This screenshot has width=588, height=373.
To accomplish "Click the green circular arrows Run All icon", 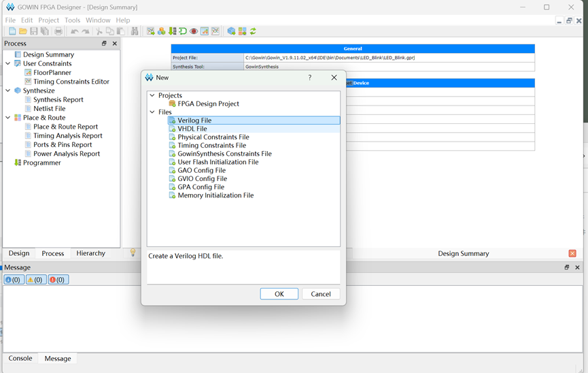I will pyautogui.click(x=253, y=31).
